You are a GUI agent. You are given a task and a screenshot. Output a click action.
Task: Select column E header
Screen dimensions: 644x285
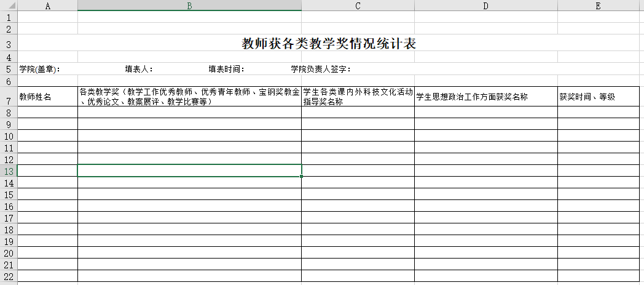(598, 6)
